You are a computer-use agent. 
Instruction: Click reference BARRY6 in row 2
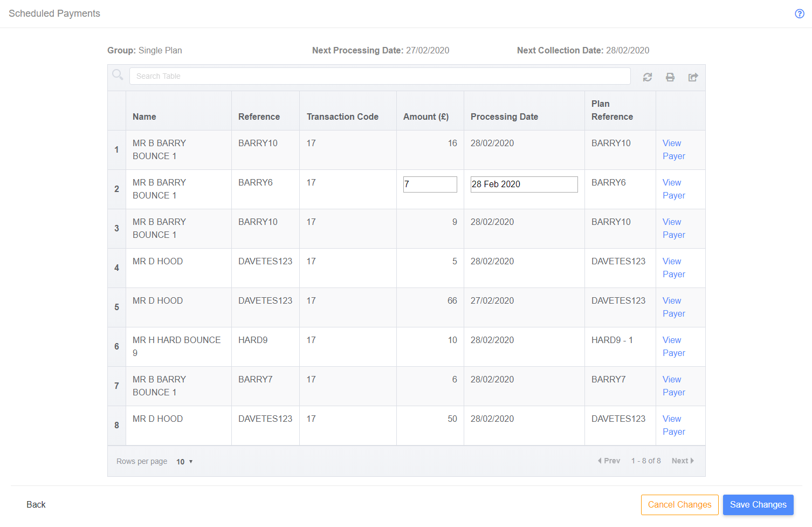pos(256,182)
